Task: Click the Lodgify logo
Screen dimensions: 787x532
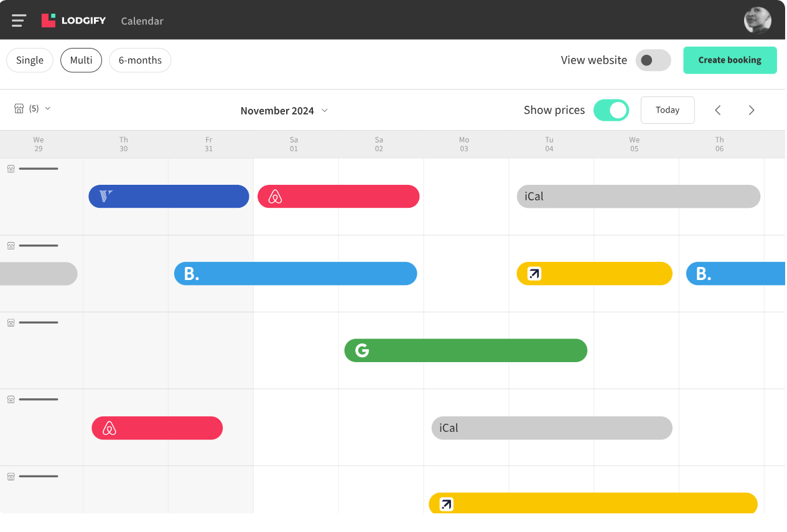Action: pos(75,19)
